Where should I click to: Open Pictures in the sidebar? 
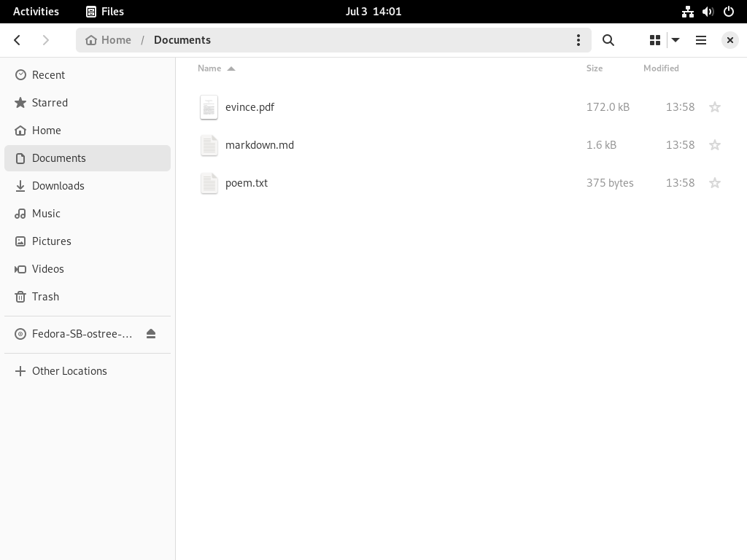[x=88, y=241]
